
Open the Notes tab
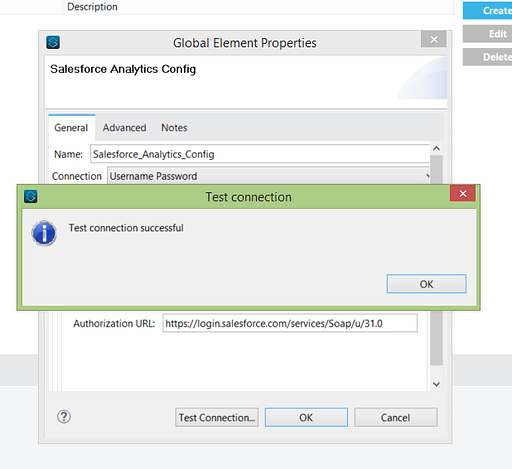(x=174, y=128)
